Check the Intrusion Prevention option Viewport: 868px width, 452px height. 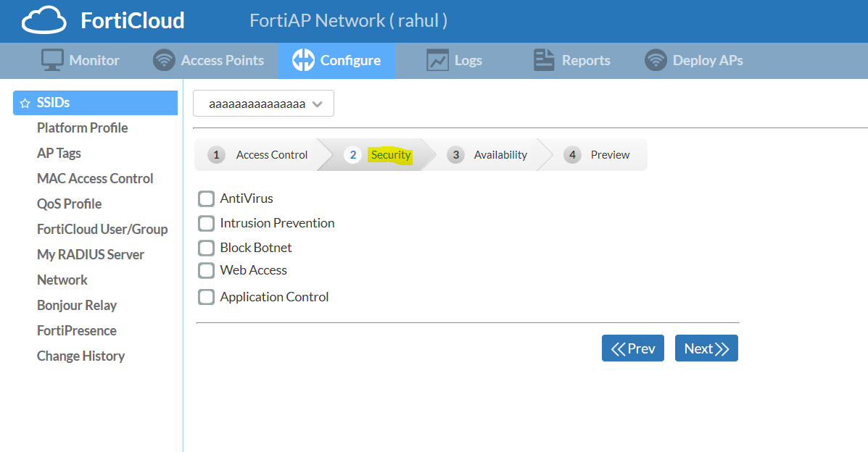207,223
